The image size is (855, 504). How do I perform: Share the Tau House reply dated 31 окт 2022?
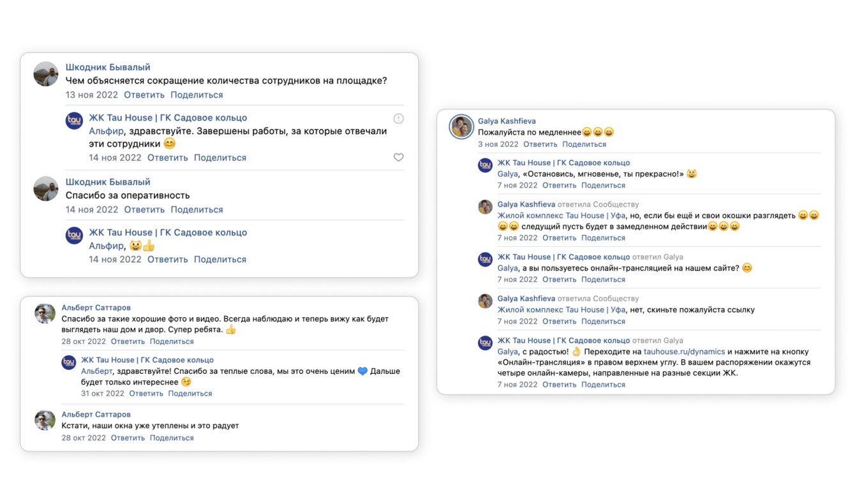click(190, 393)
